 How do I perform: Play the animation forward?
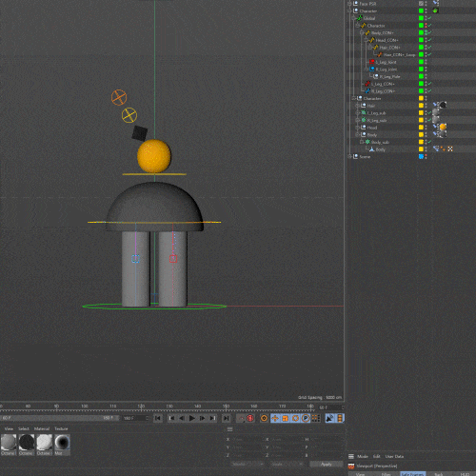click(x=191, y=418)
